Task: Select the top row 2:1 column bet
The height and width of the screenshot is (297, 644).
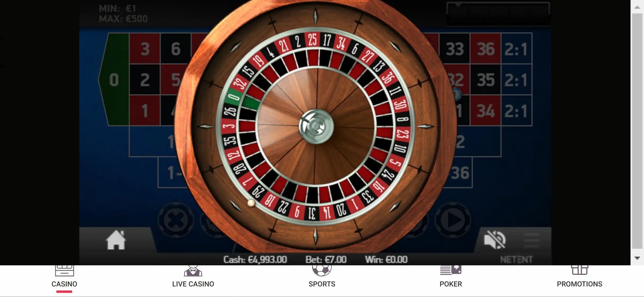Action: [x=517, y=49]
